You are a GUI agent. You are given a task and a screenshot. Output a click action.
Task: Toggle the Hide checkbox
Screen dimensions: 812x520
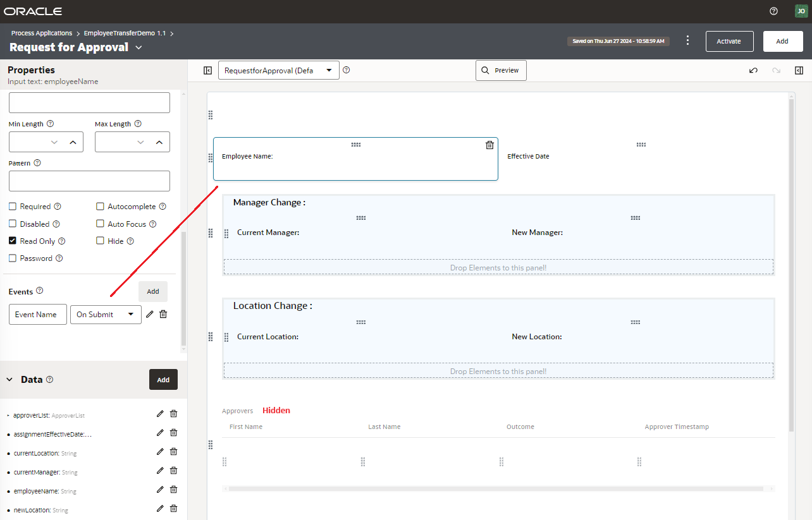[x=101, y=241]
